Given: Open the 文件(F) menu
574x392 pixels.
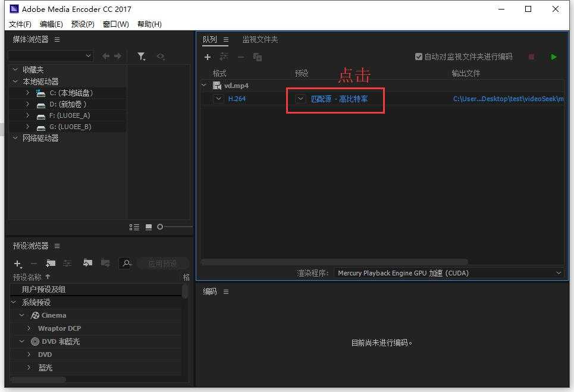Looking at the screenshot, I should coord(20,24).
